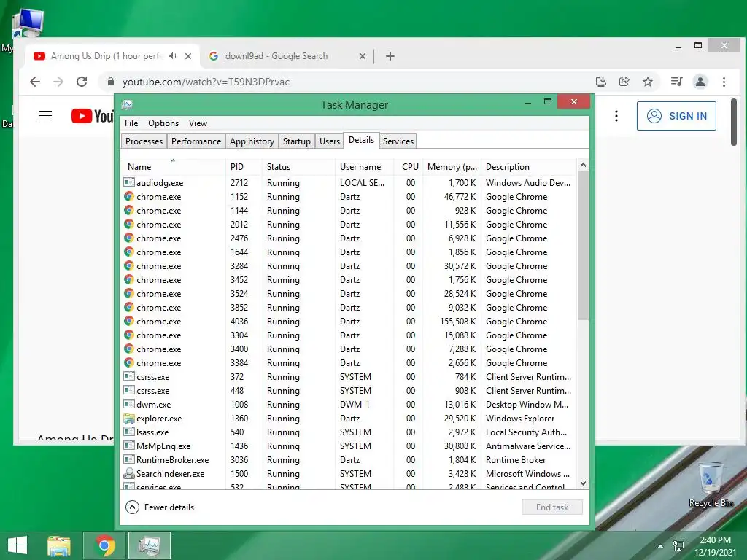Viewport: 747px width, 560px height.
Task: Click the Chrome forward arrow
Action: point(58,82)
